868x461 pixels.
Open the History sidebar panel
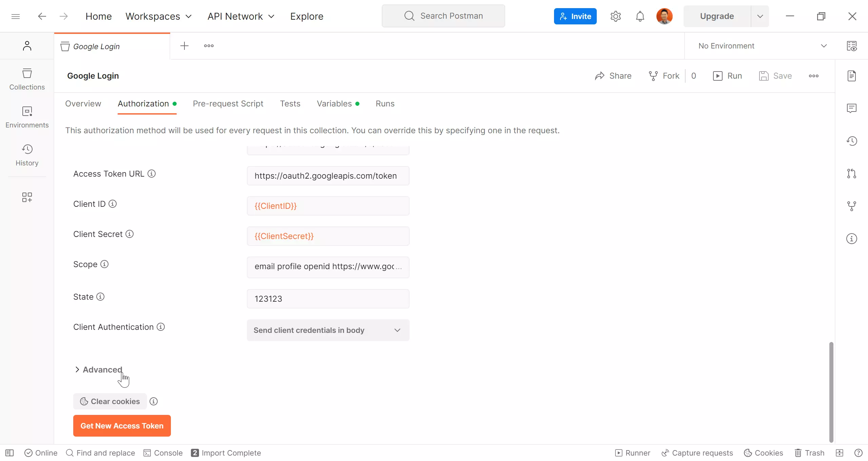pyautogui.click(x=27, y=155)
